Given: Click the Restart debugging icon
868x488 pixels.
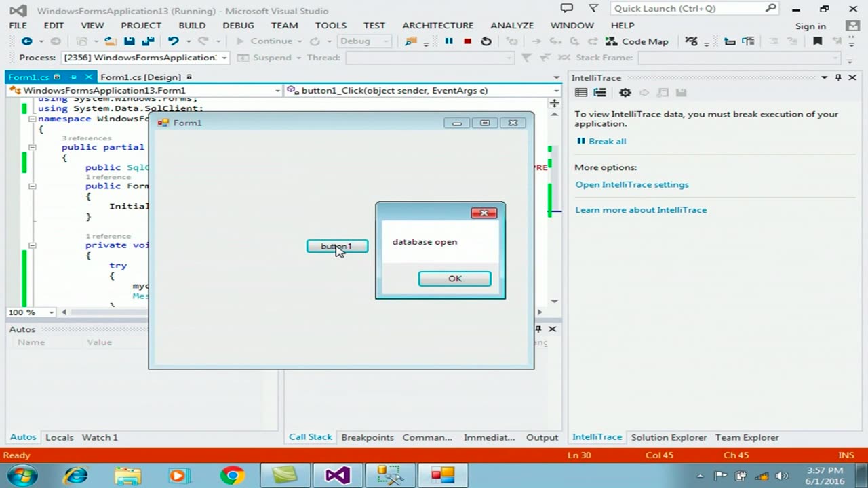Looking at the screenshot, I should [x=486, y=41].
